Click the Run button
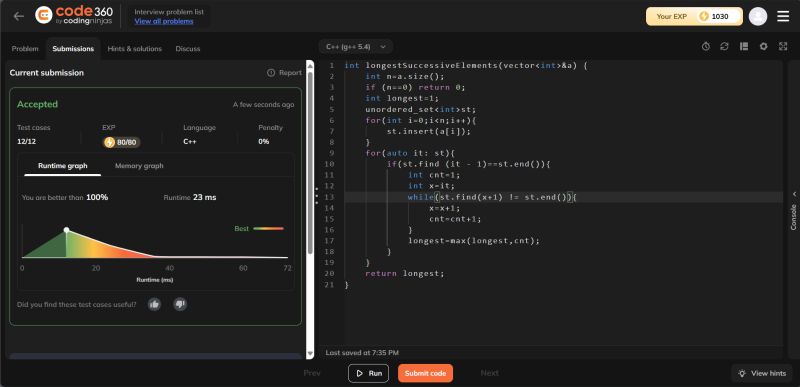Image resolution: width=800 pixels, height=387 pixels. [x=368, y=373]
